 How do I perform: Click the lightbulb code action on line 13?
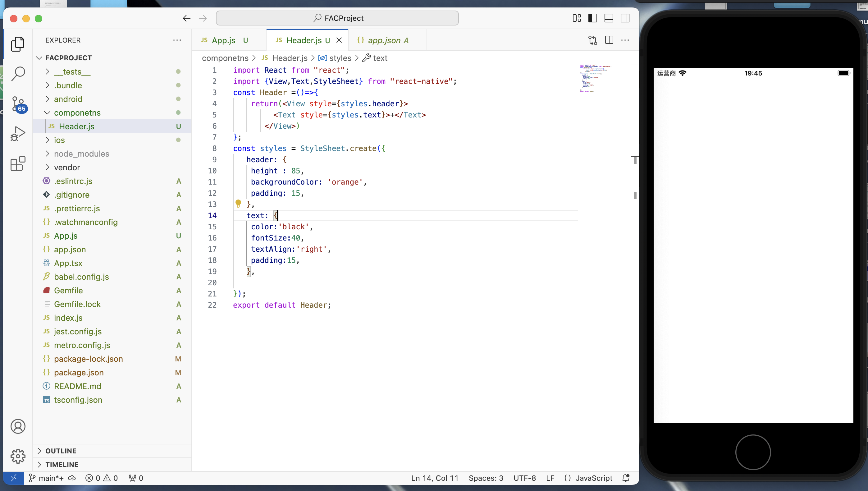pyautogui.click(x=238, y=203)
